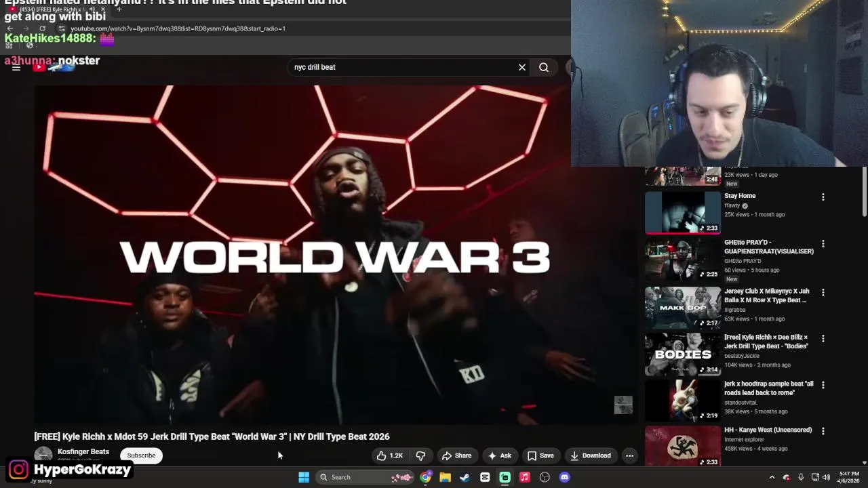868x488 pixels.
Task: Open the 'Stay Home' title link
Action: (x=740, y=196)
